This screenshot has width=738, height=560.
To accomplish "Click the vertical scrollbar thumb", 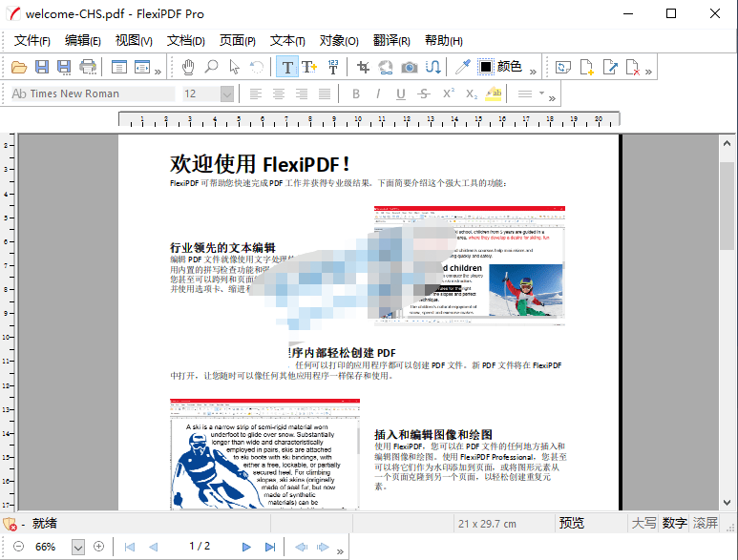I will pyautogui.click(x=727, y=206).
